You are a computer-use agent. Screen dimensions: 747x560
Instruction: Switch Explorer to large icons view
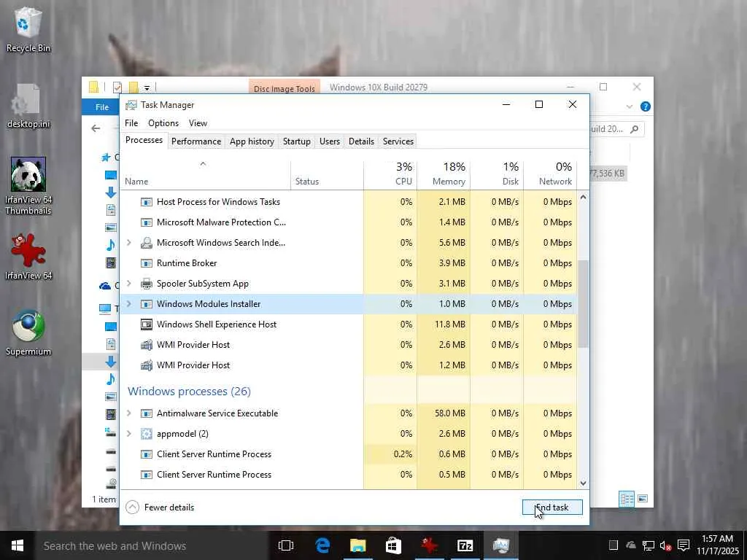pos(643,499)
